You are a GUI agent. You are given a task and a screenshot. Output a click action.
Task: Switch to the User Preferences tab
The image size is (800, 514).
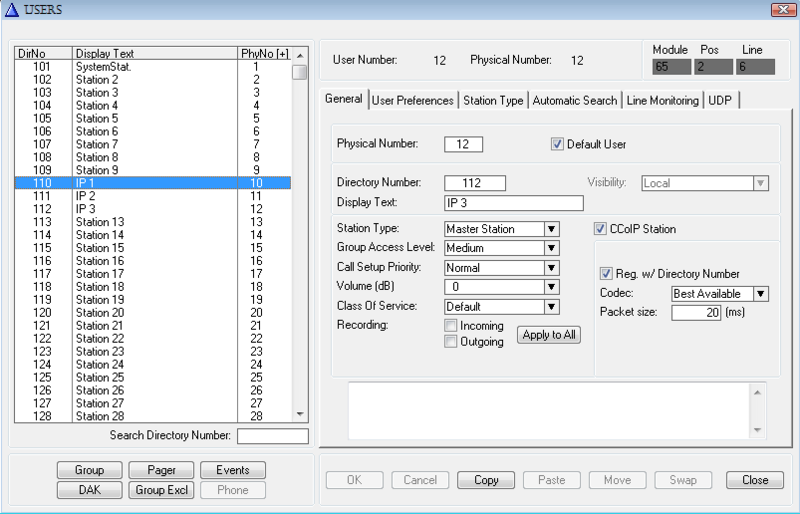(x=412, y=101)
